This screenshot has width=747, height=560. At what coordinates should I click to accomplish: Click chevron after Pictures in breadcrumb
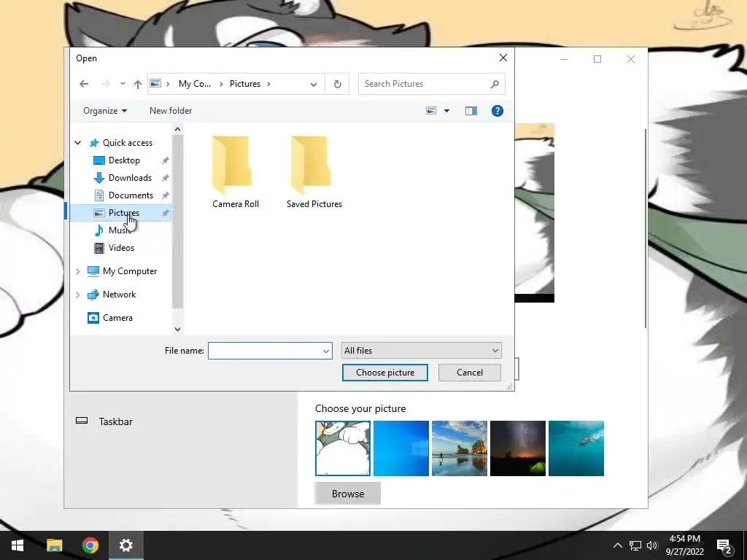click(268, 84)
